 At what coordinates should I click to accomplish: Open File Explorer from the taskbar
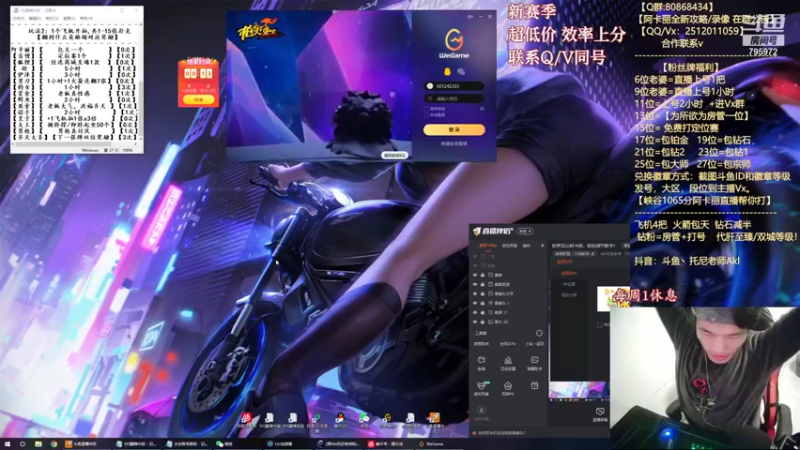click(x=38, y=444)
